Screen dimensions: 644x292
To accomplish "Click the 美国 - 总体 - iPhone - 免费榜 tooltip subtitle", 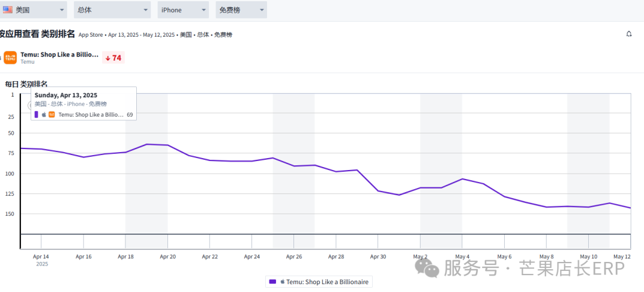I will click(x=71, y=104).
